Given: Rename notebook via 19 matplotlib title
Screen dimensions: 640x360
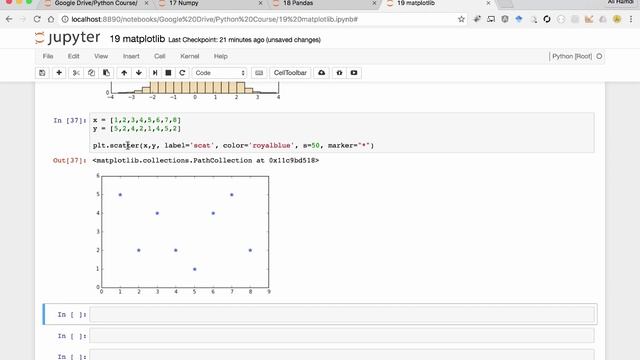Looking at the screenshot, I should coord(137,39).
